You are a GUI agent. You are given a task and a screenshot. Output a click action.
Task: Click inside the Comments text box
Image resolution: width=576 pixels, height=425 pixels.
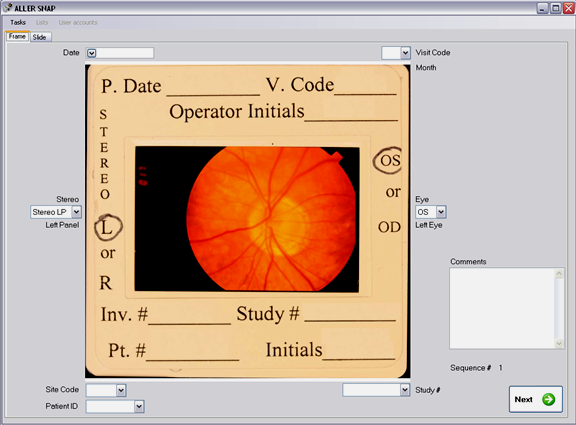tap(502, 308)
